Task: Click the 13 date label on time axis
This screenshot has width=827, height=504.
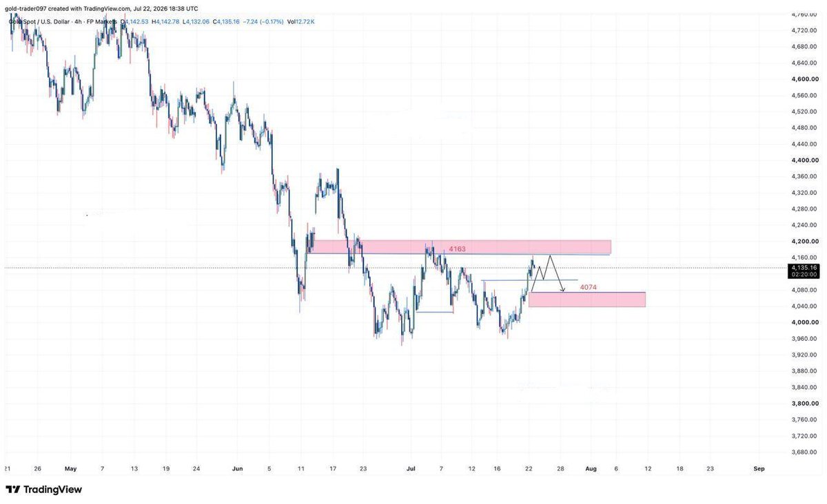Action: click(134, 469)
